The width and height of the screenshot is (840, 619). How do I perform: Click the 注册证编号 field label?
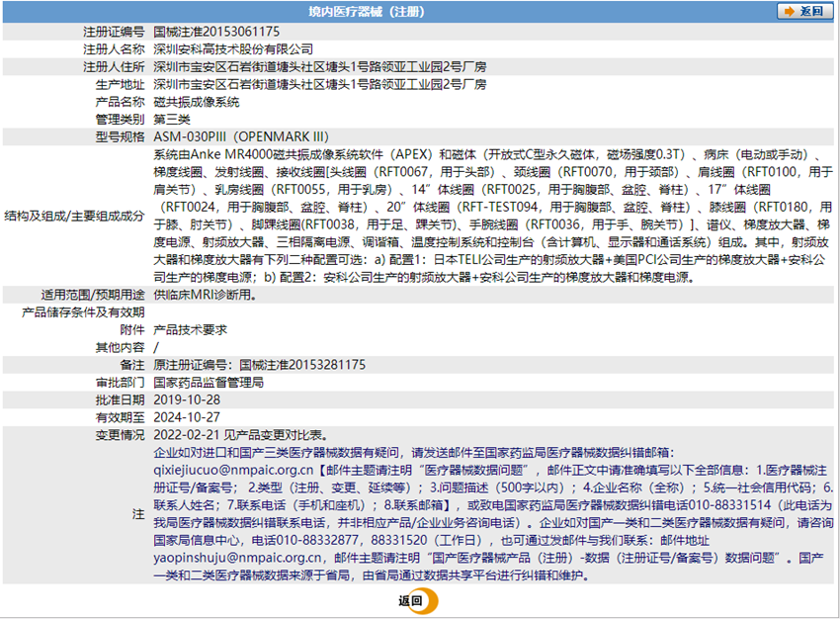pos(114,32)
